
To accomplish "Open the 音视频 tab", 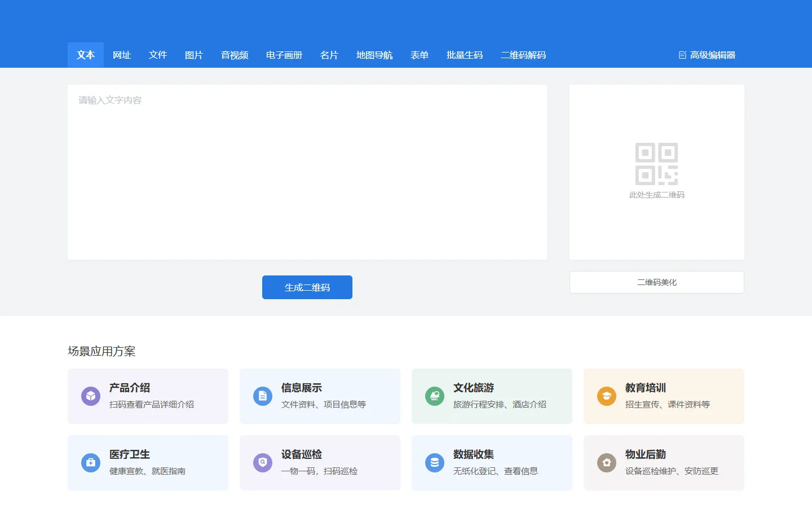I will click(235, 55).
